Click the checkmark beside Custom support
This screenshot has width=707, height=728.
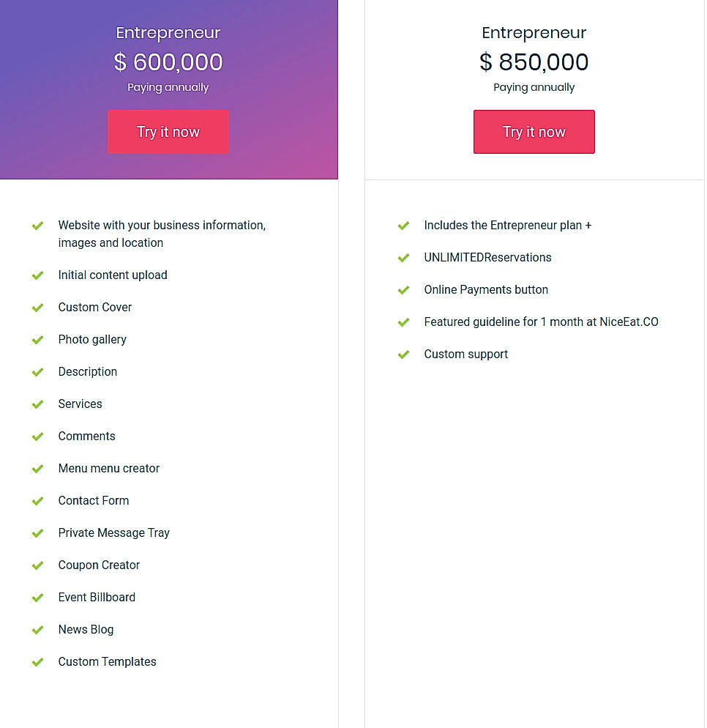pyautogui.click(x=403, y=354)
